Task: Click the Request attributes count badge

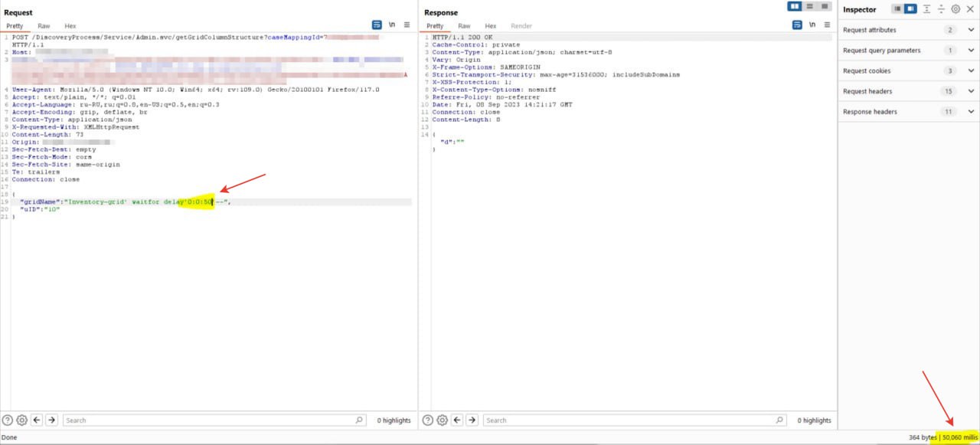Action: click(950, 30)
